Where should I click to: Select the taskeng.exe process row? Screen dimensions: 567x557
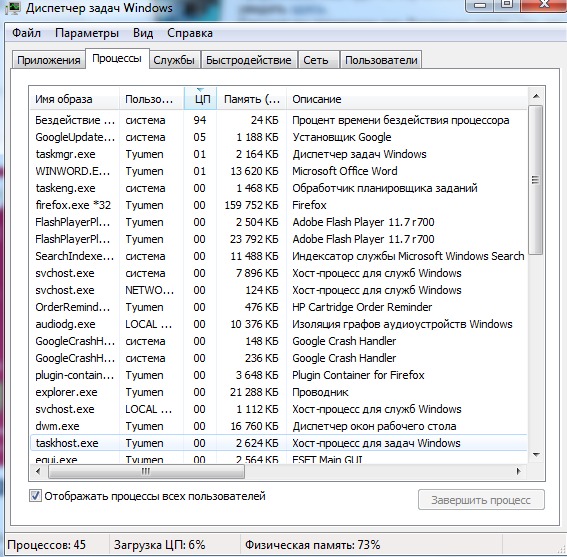pyautogui.click(x=278, y=188)
